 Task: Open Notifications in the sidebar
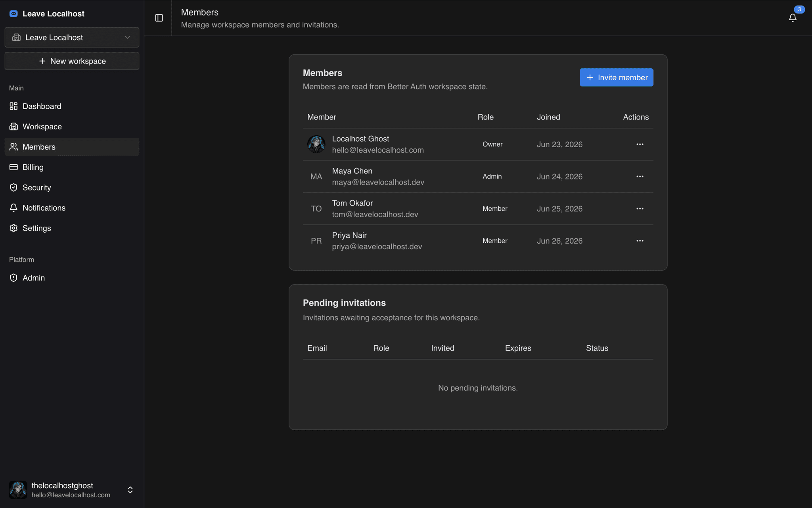click(x=72, y=208)
